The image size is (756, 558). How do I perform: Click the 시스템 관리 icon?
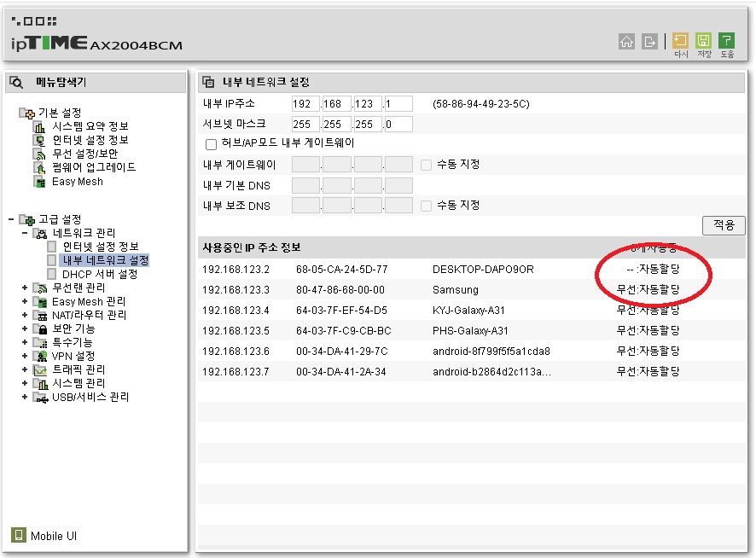pos(40,383)
